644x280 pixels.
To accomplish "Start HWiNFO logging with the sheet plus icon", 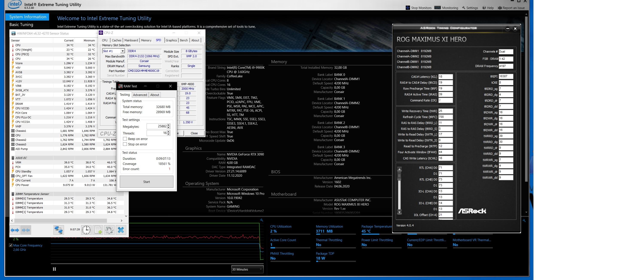I will (x=98, y=230).
